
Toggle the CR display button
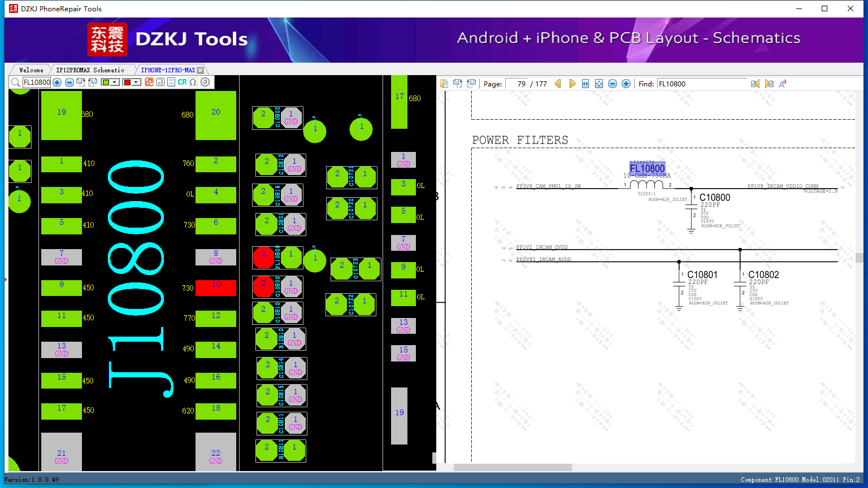[x=182, y=82]
